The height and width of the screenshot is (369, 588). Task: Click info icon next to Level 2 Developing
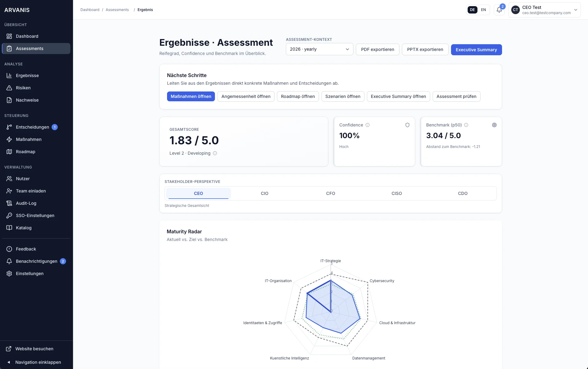click(x=215, y=153)
